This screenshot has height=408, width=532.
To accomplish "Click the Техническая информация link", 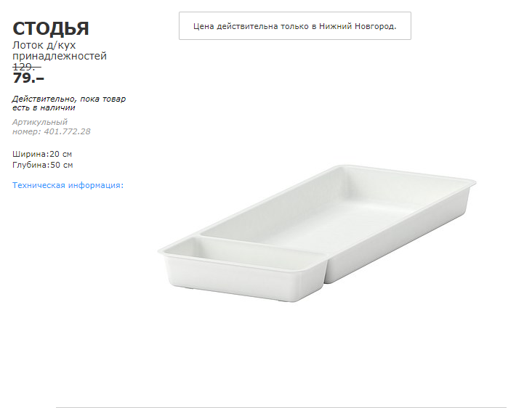I will [x=68, y=185].
